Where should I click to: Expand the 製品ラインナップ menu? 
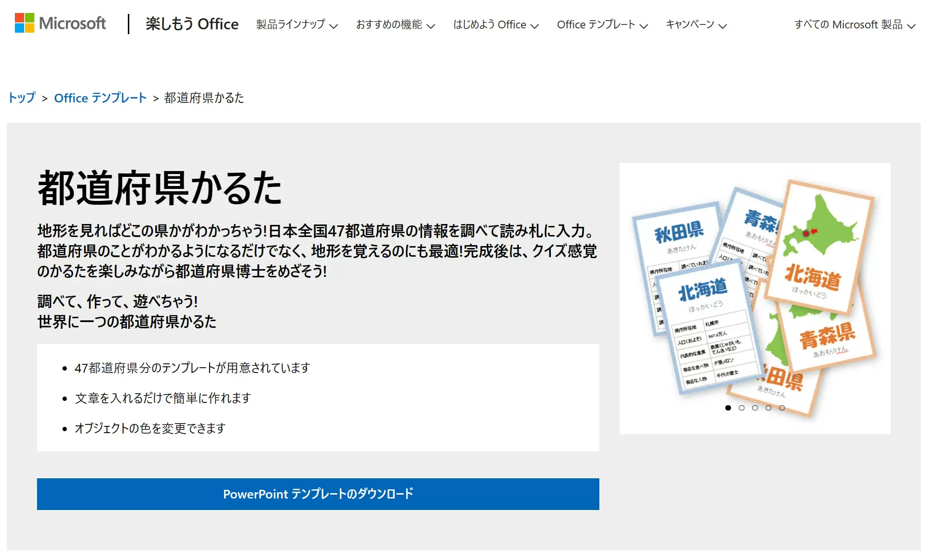297,25
